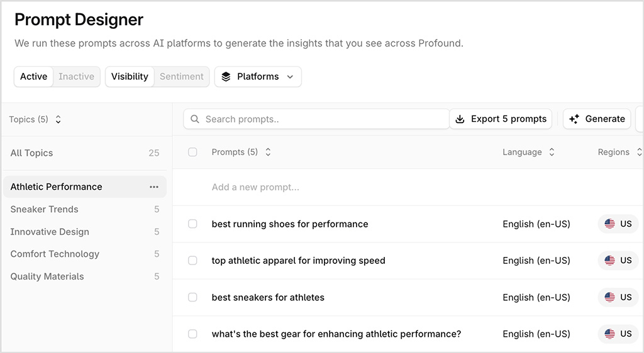The height and width of the screenshot is (353, 644).
Task: Open prompt 'what's the best gear for enhancing'
Action: 336,334
